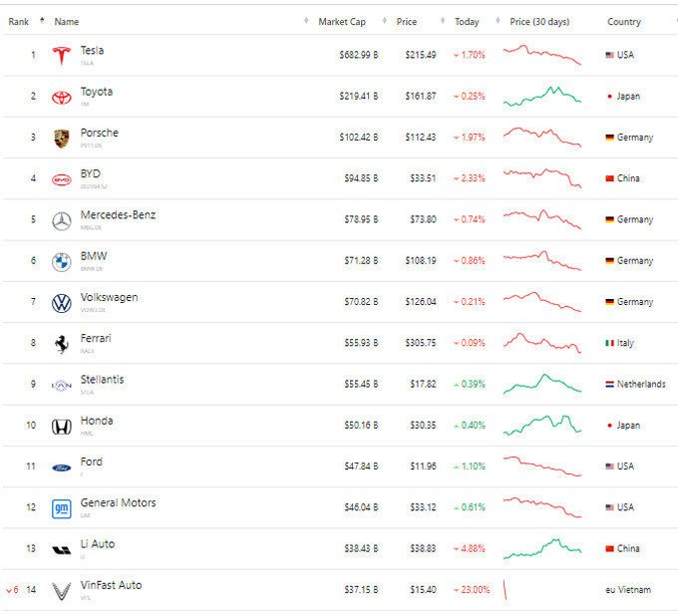678x616 pixels.
Task: Click the Volkswagen logo icon
Action: coord(62,302)
